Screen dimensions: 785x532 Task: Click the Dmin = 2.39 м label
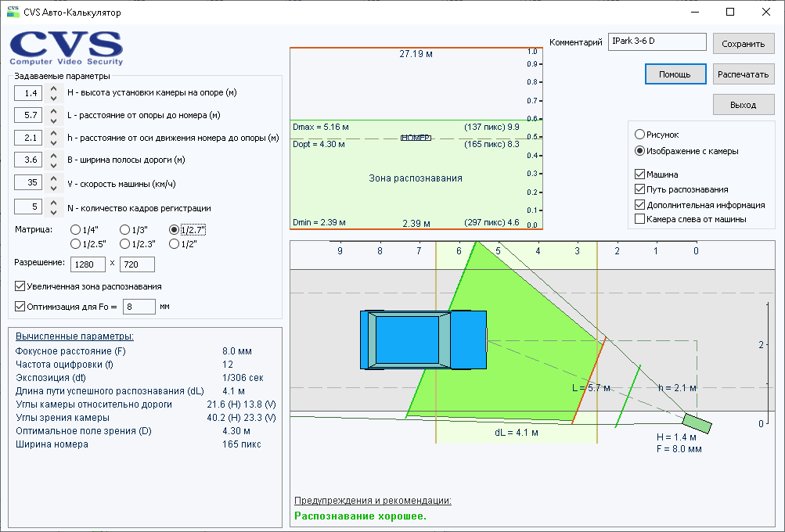click(x=319, y=222)
